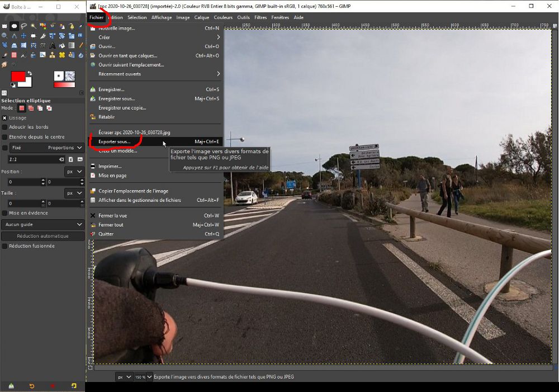This screenshot has height=392, width=559.
Task: Select the Rotate tool
Action: 62,36
